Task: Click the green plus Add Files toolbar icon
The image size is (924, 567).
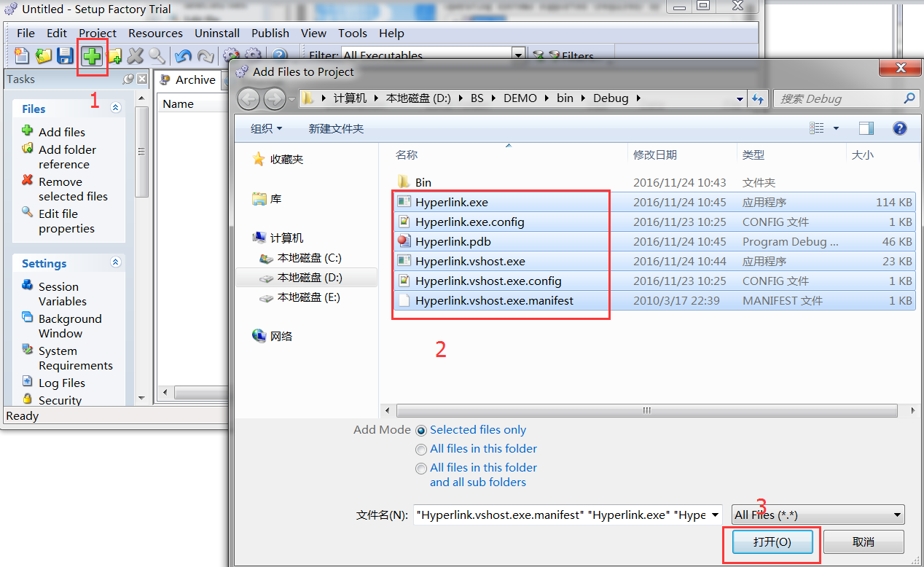Action: (x=92, y=56)
